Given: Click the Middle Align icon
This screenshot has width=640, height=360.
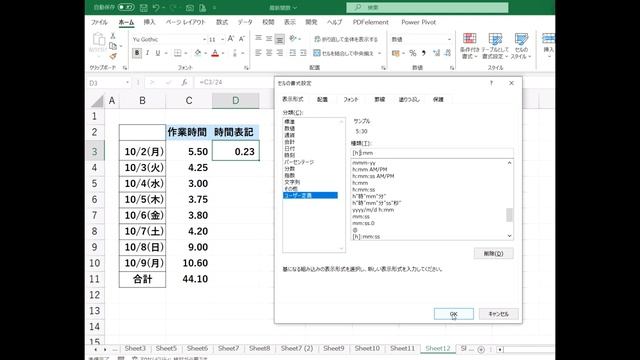Looking at the screenshot, I should pyautogui.click(x=269, y=38).
